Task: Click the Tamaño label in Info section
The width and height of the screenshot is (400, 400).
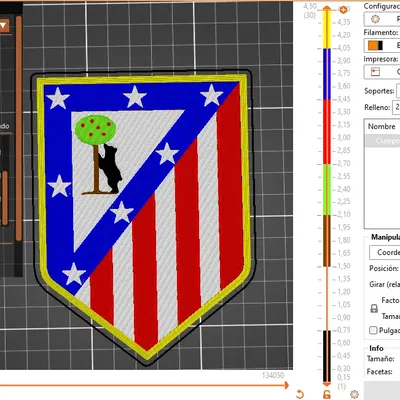Action: [381, 359]
